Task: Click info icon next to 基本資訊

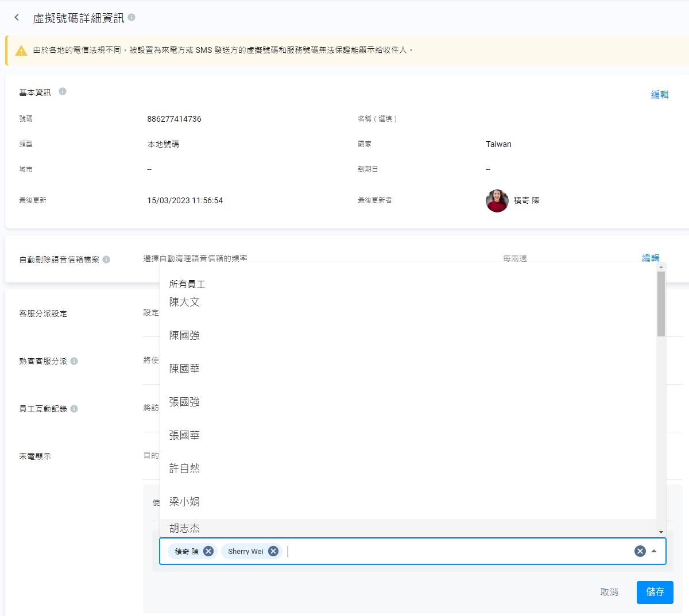Action: point(63,91)
